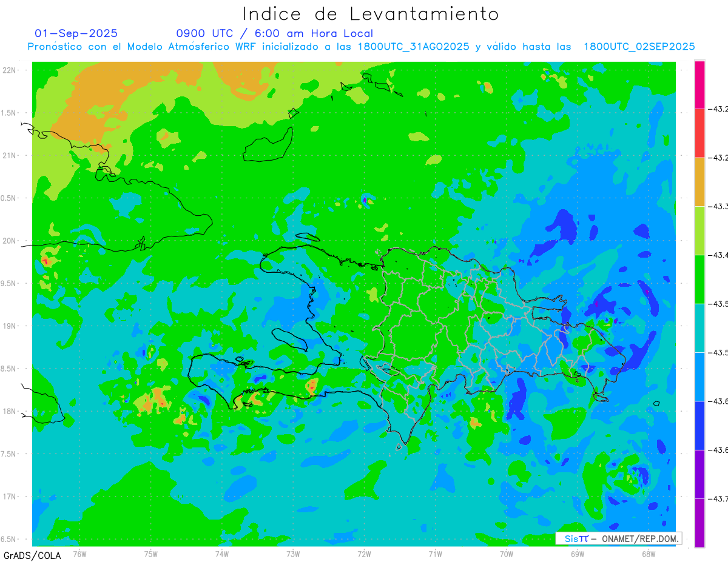This screenshot has height=562, width=728.
Task: Click the 0.5N latitude label
Action: pyautogui.click(x=8, y=198)
